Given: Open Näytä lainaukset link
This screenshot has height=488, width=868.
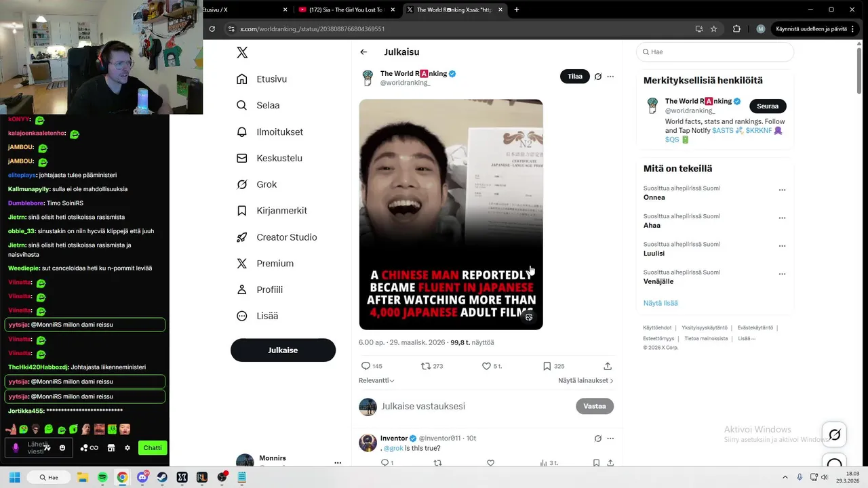Looking at the screenshot, I should pos(586,381).
